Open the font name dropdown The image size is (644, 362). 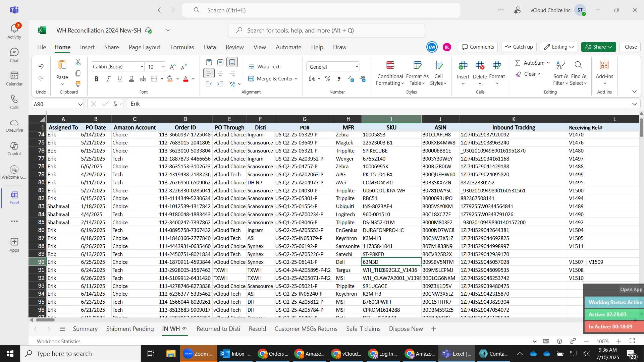(x=142, y=67)
